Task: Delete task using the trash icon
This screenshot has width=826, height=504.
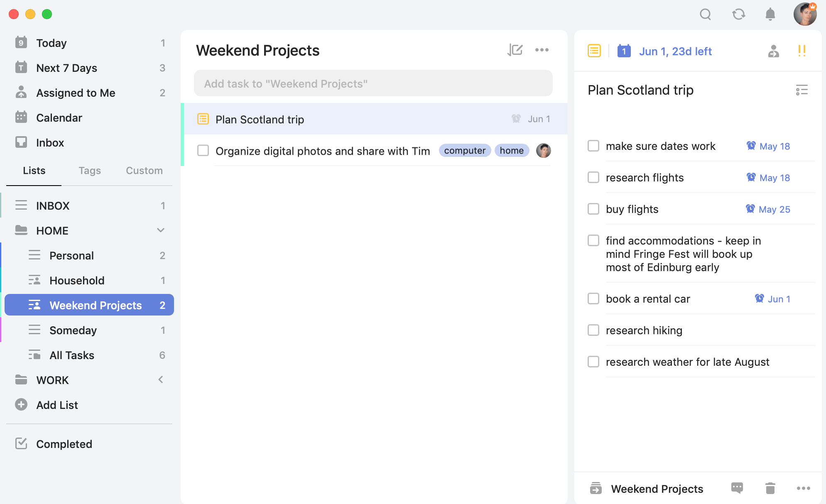Action: click(770, 488)
